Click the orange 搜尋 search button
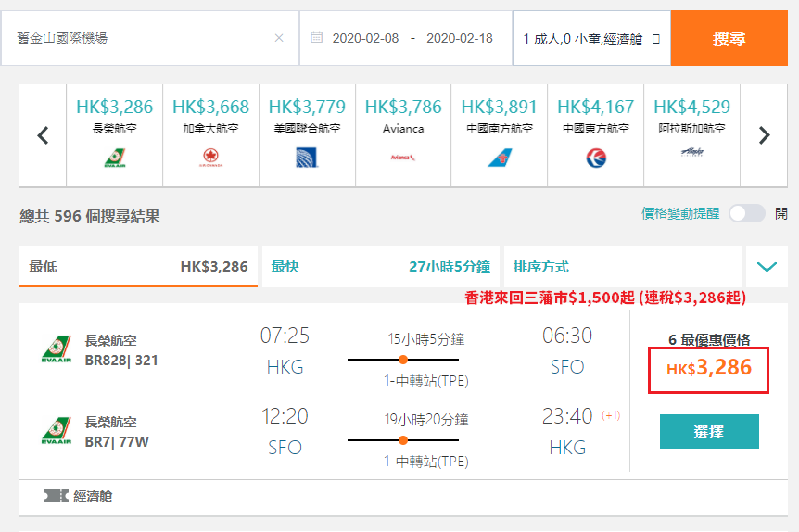799x532 pixels. coord(729,38)
